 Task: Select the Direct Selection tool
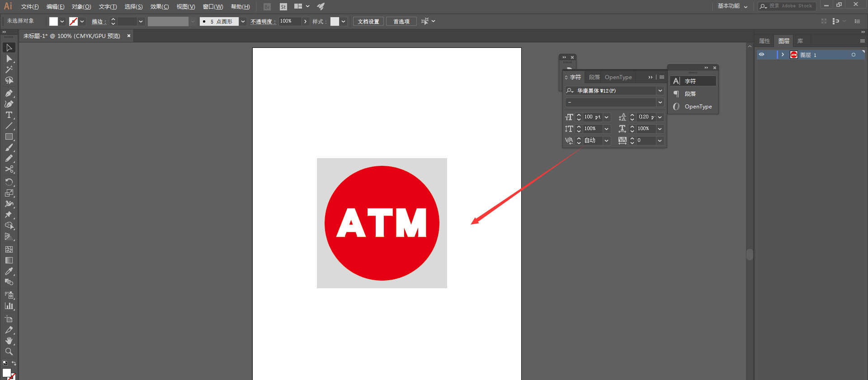(9, 59)
